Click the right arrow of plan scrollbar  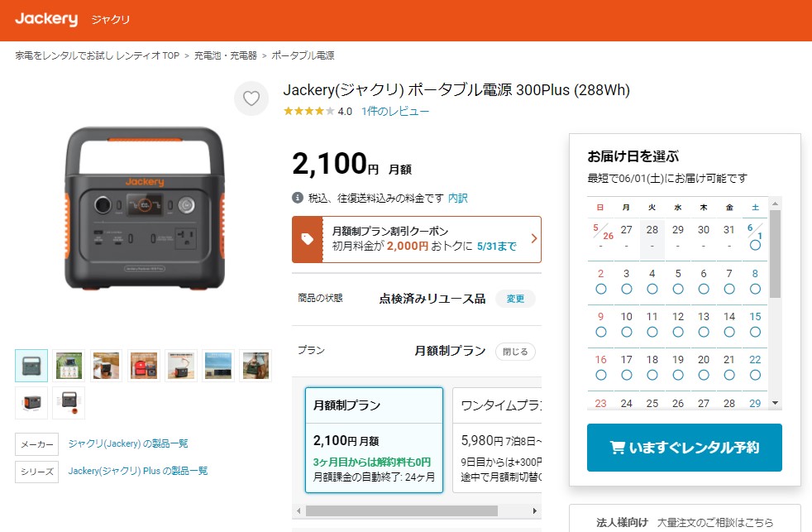pyautogui.click(x=535, y=510)
